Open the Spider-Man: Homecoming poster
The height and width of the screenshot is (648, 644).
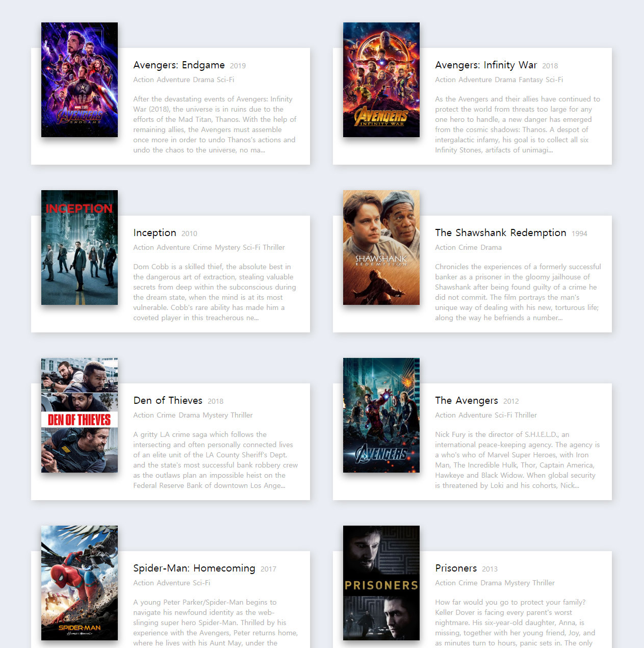[x=80, y=583]
